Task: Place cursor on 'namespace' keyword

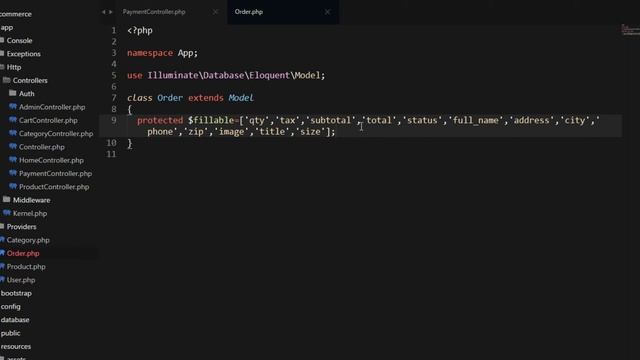Action: pos(150,53)
